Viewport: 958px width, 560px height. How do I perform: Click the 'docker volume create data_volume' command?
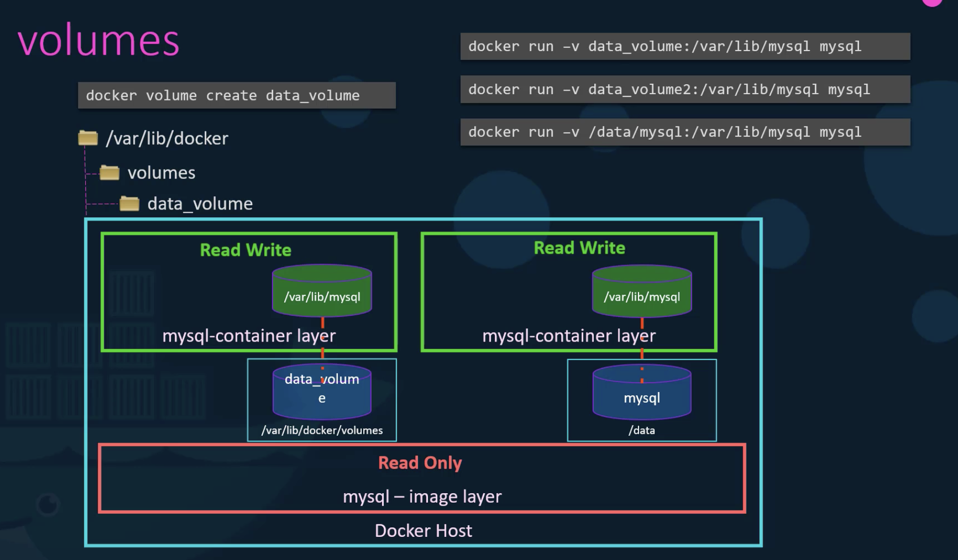coord(237,95)
